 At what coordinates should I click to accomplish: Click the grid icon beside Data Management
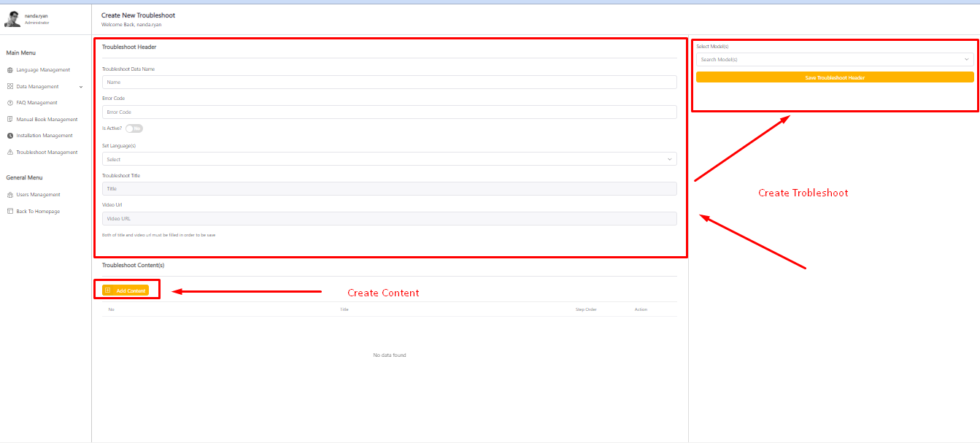9,86
